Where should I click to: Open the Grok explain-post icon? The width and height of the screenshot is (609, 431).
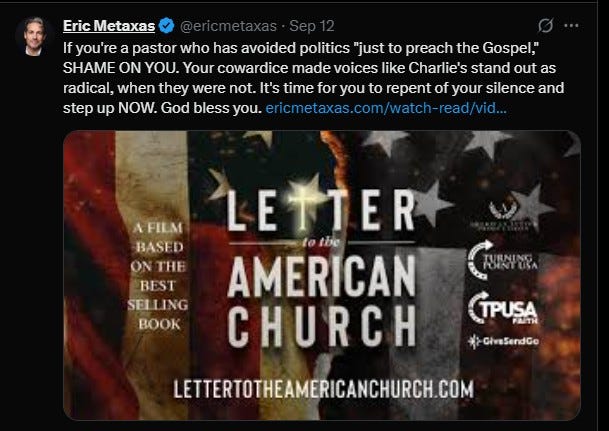coord(545,26)
